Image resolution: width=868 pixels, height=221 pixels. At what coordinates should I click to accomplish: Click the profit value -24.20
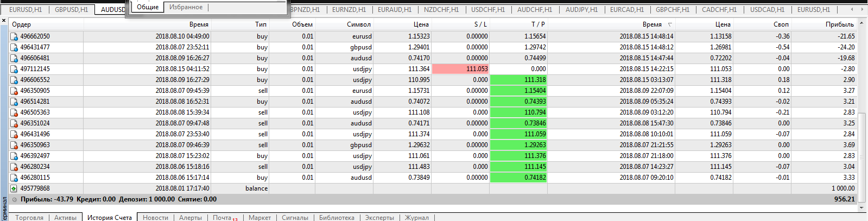pos(846,47)
